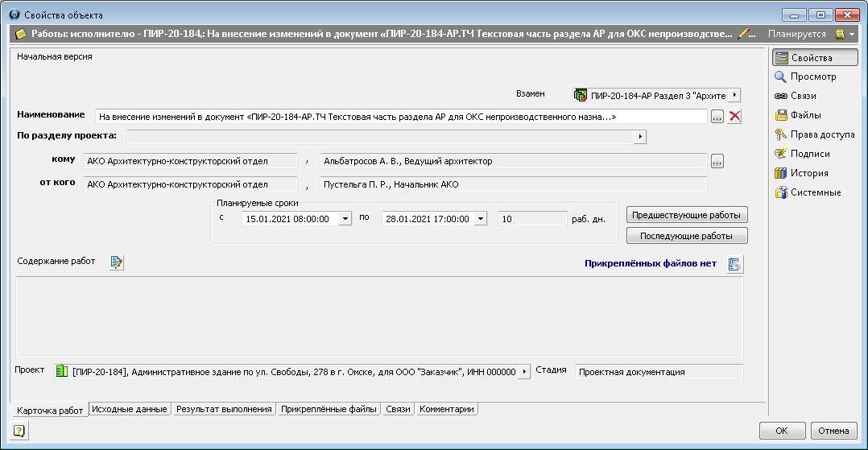The image size is (868, 450).
Task: Expand the start date dropdown 15.01.2021
Action: coord(345,219)
